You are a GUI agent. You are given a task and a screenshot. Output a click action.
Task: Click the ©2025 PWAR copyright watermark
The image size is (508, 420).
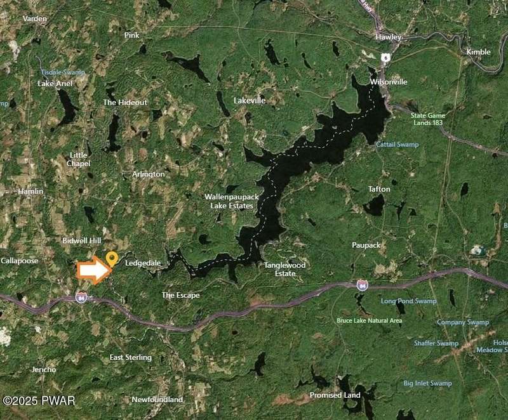coord(39,401)
